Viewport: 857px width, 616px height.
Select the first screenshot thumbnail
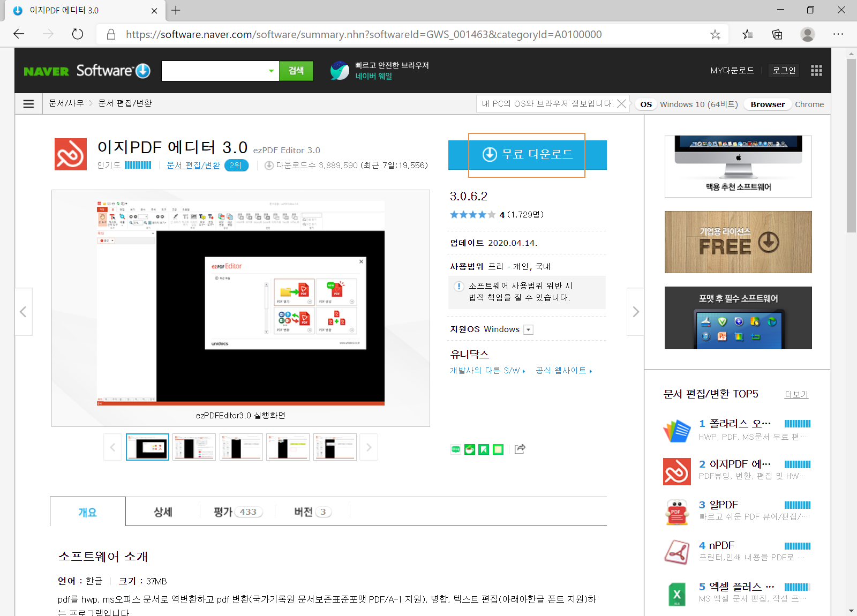coord(147,447)
